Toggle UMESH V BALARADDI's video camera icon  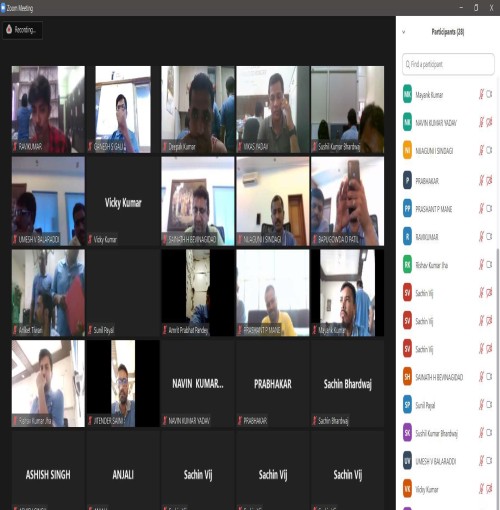(x=489, y=461)
